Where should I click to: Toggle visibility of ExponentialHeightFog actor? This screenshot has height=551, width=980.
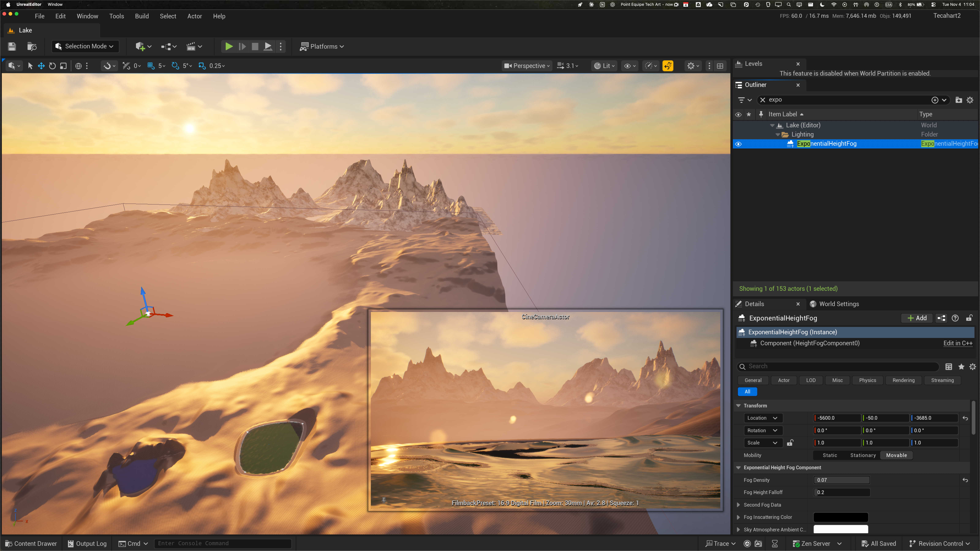(x=738, y=144)
